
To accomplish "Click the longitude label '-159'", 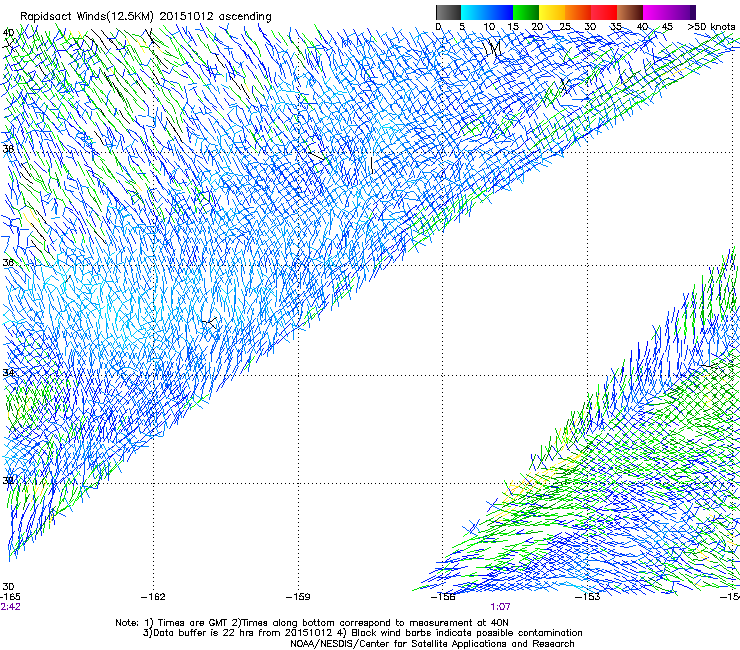I will point(298,597).
